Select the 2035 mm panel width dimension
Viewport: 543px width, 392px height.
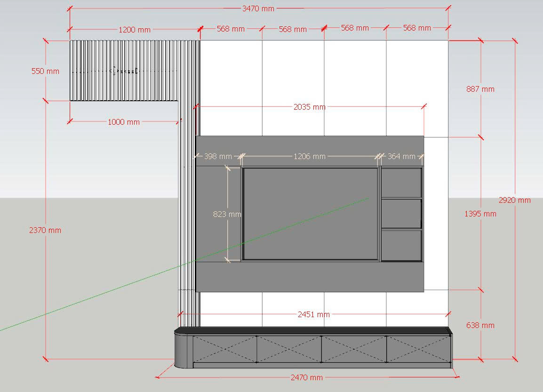pyautogui.click(x=309, y=107)
